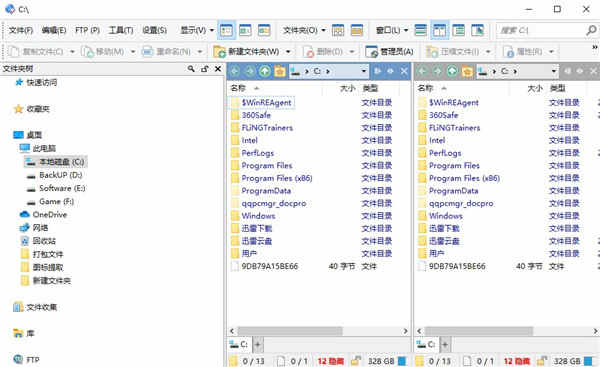The height and width of the screenshot is (367, 600).
Task: Open the FTP (P) menu
Action: 87,30
